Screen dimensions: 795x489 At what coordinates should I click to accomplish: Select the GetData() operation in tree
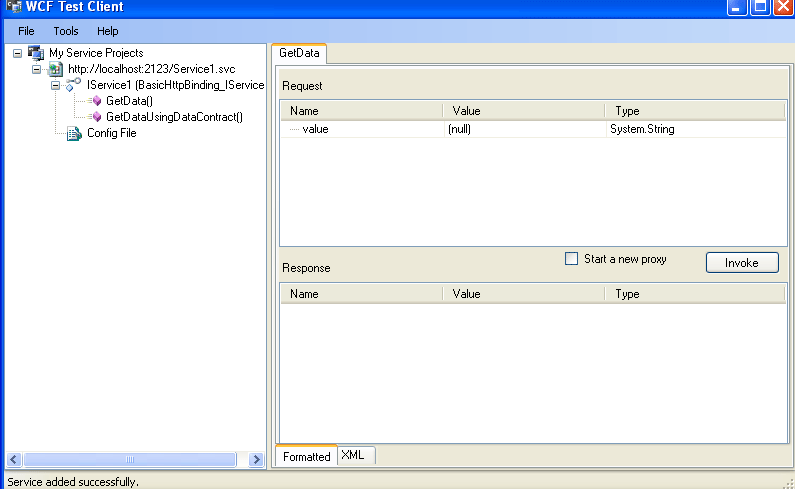[129, 101]
